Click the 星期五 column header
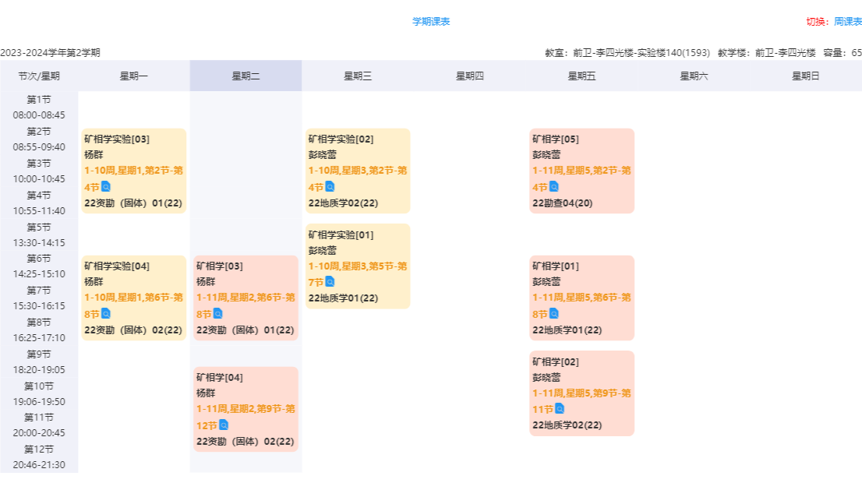The image size is (862, 504). click(x=581, y=76)
